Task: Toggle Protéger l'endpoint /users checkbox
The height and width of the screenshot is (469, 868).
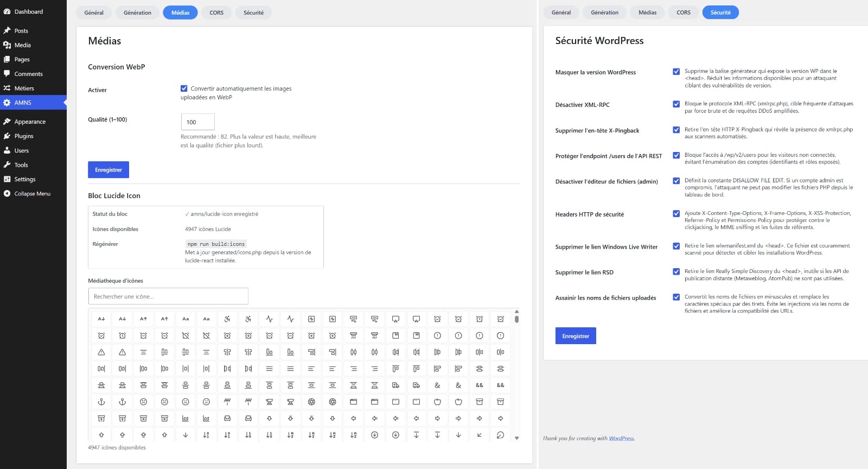Action: (x=676, y=155)
